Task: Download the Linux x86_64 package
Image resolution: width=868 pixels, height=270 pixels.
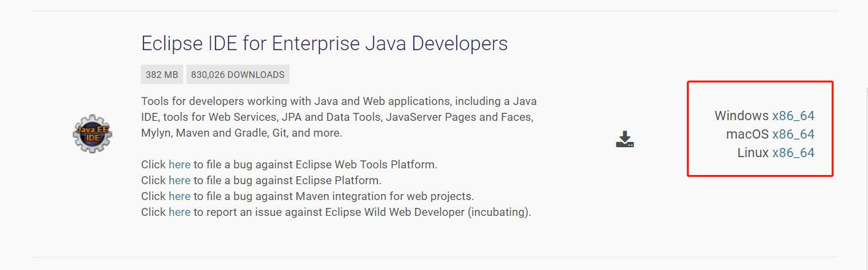Action: click(793, 152)
